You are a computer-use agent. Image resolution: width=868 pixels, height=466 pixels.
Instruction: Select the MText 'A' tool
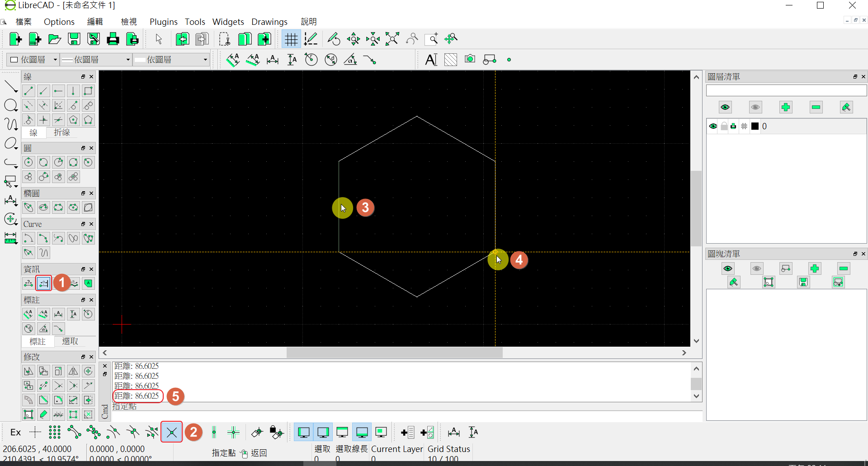pos(431,60)
